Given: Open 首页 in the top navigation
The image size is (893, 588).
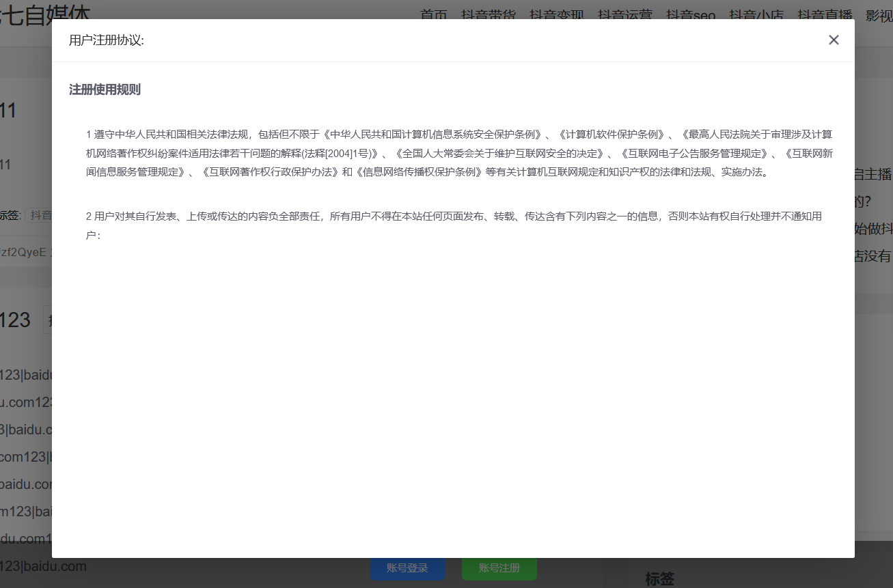Looking at the screenshot, I should 434,15.
